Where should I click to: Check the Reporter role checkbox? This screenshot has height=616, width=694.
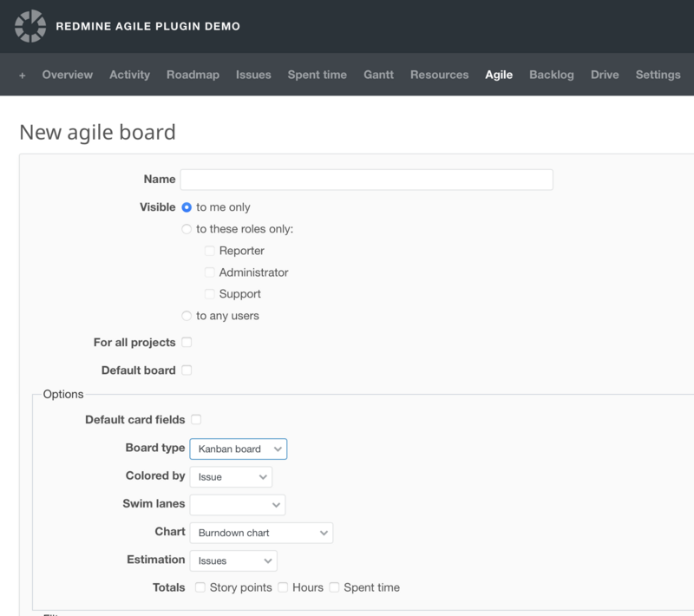tap(209, 251)
